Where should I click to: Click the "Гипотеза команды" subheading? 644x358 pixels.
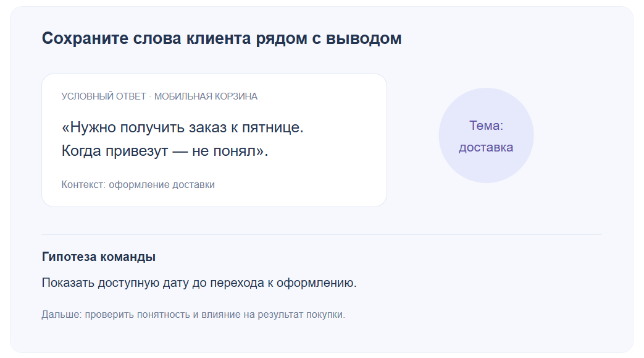(99, 257)
